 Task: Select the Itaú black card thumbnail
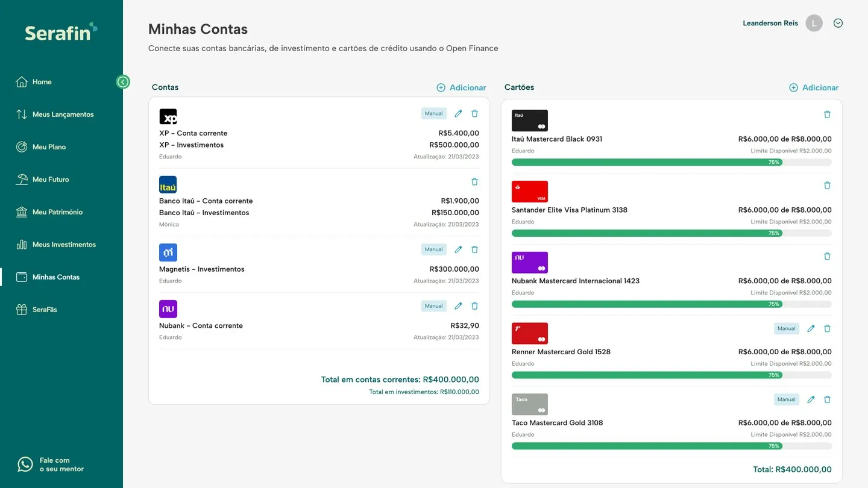(530, 120)
